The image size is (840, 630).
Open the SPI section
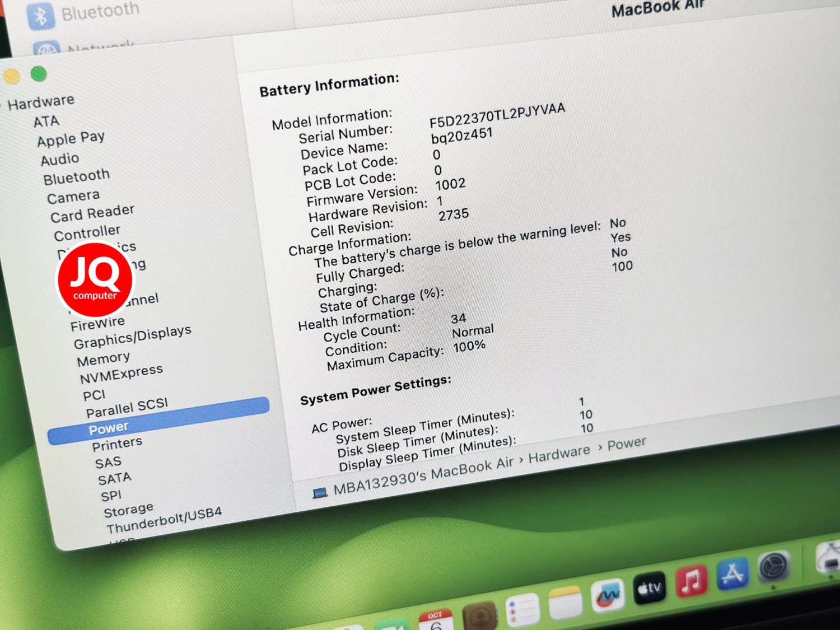click(x=111, y=496)
